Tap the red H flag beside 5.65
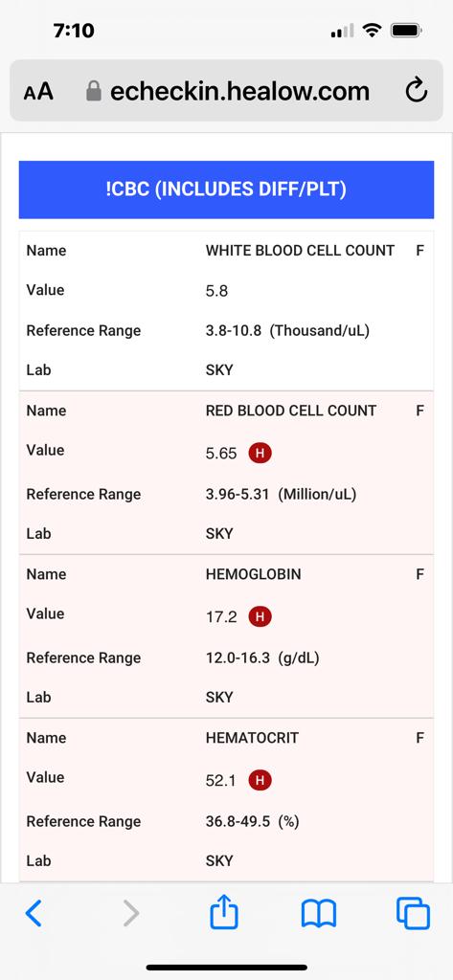This screenshot has height=980, width=453. (260, 453)
